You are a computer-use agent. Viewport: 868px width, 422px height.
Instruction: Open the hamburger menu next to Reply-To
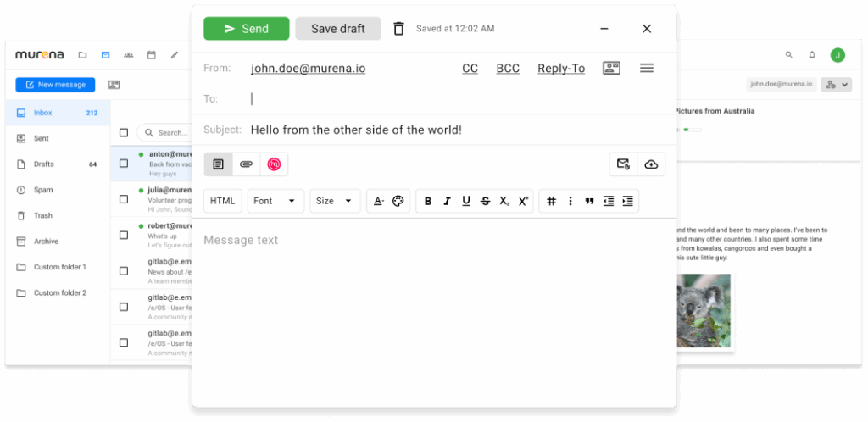point(647,68)
